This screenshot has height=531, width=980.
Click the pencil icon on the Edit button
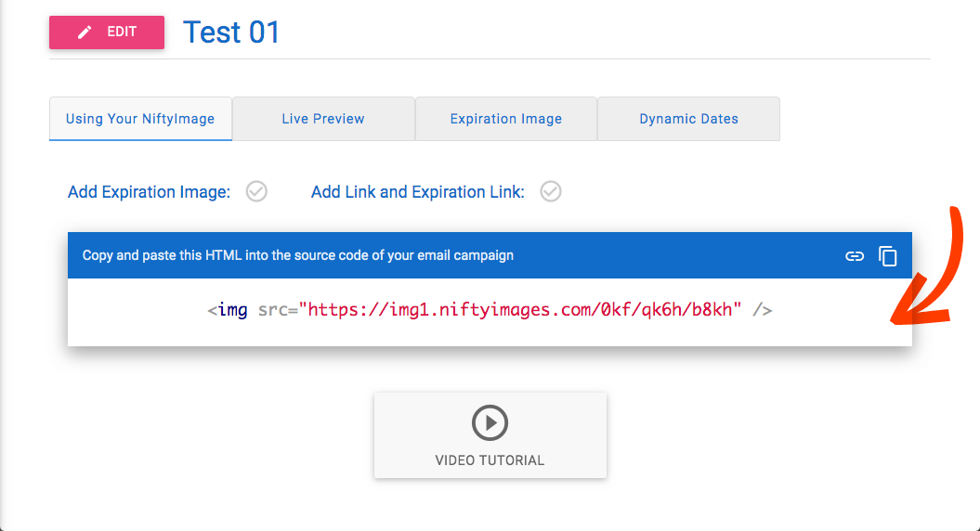pyautogui.click(x=85, y=32)
